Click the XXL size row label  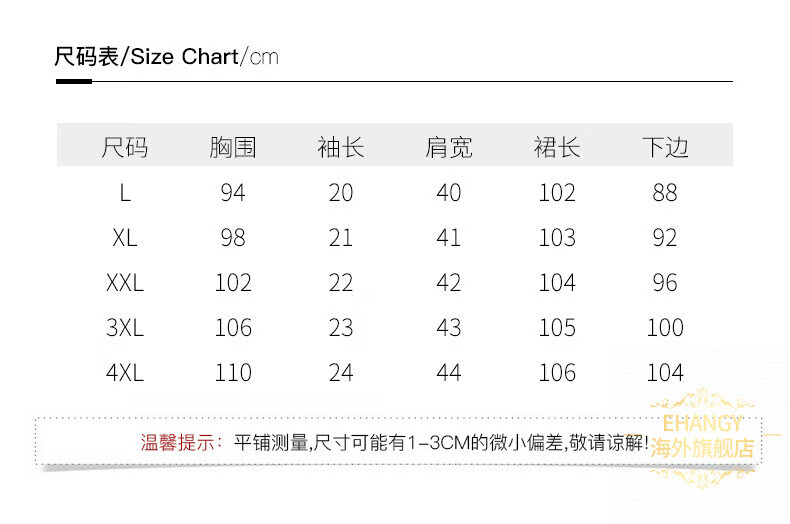(125, 283)
